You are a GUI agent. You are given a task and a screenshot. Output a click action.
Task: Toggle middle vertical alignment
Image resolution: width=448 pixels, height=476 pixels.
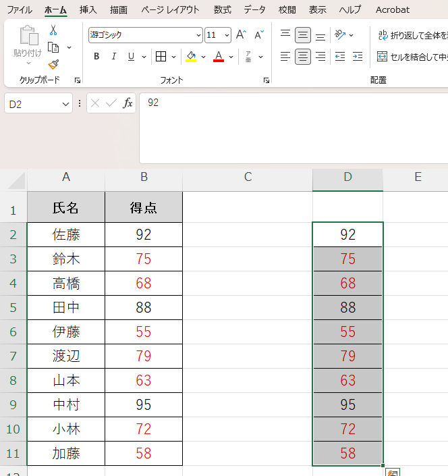pos(303,35)
